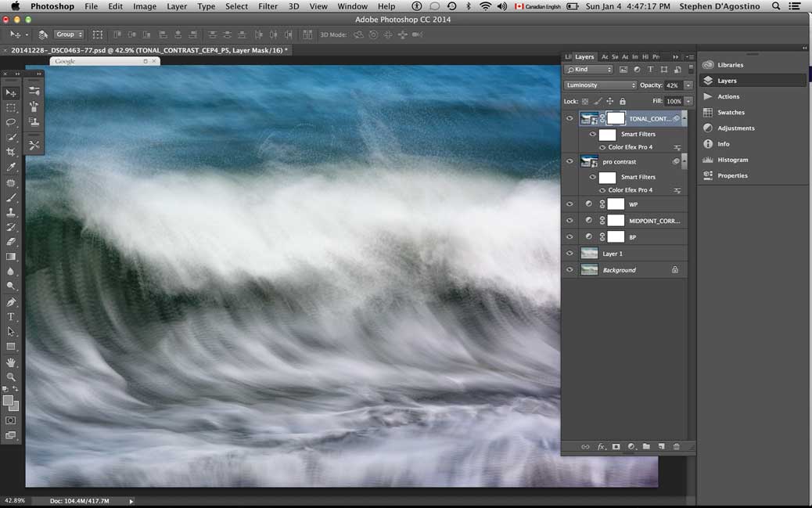Select the Crop tool
Screen dimensions: 812x508
pos(11,152)
